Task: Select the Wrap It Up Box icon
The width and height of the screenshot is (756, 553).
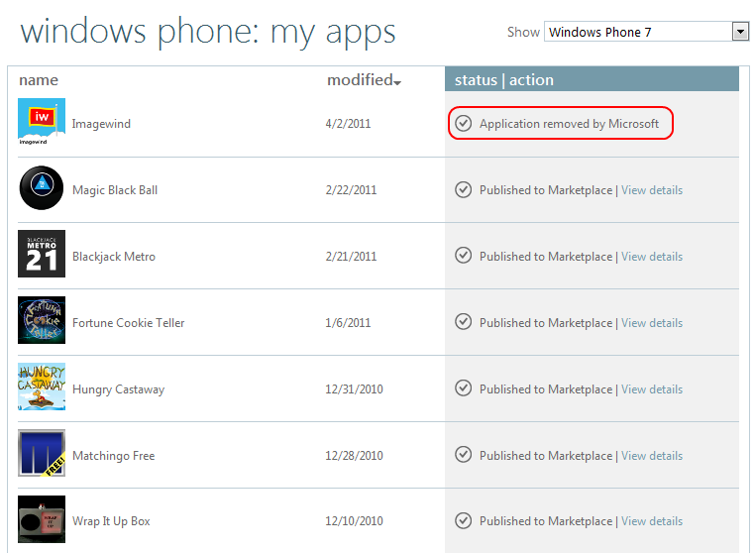Action: (x=42, y=519)
